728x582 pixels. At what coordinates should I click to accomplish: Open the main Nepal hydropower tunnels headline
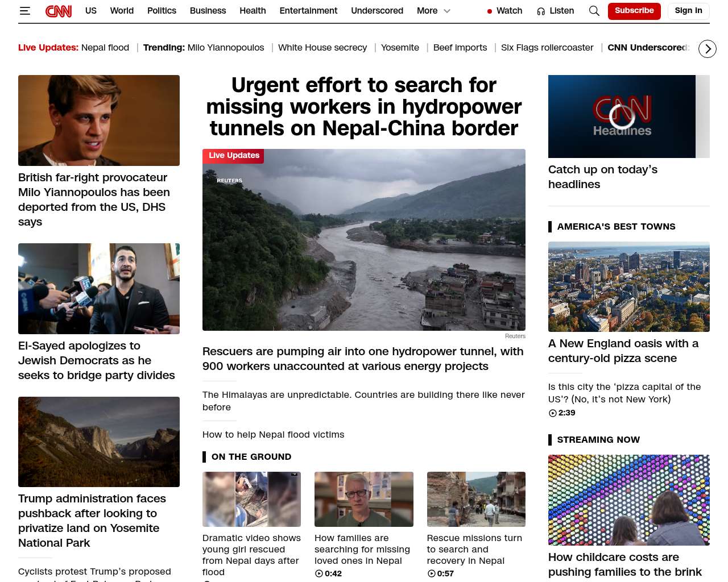tap(364, 107)
